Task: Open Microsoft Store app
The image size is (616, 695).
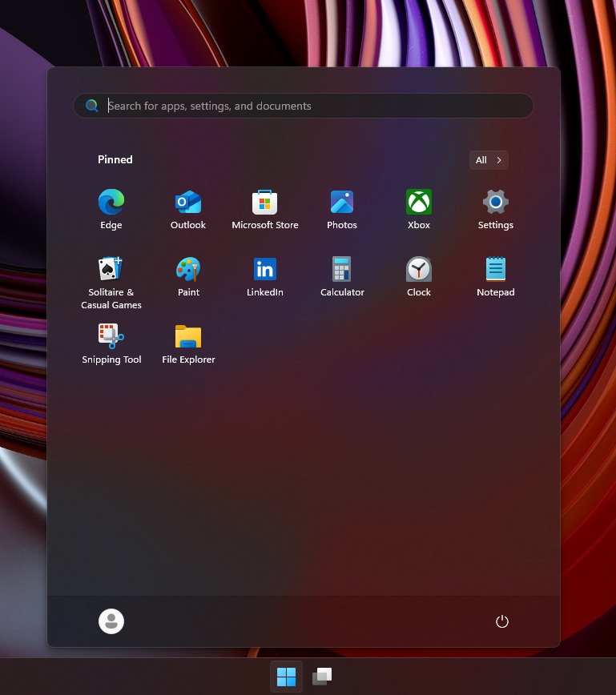Action: [x=265, y=210]
